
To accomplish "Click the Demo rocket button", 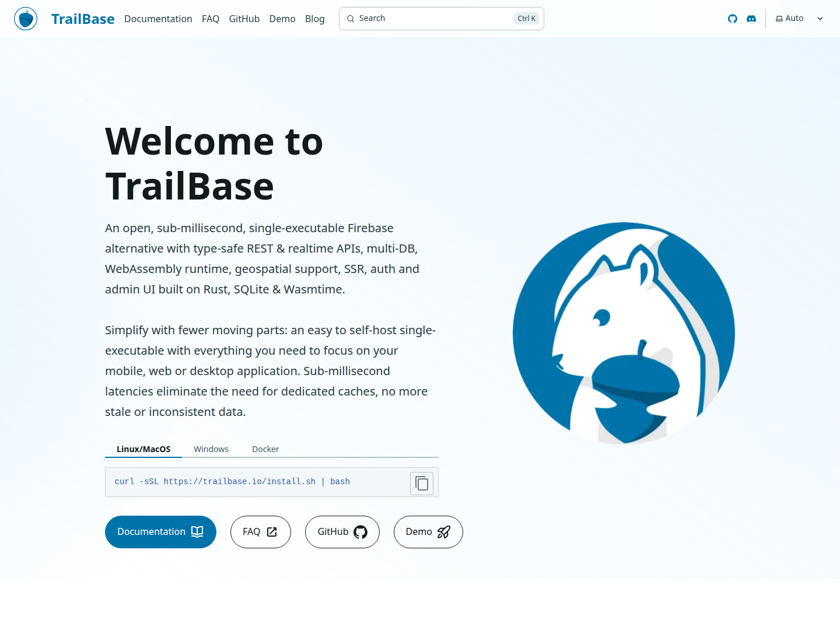I will tap(428, 532).
